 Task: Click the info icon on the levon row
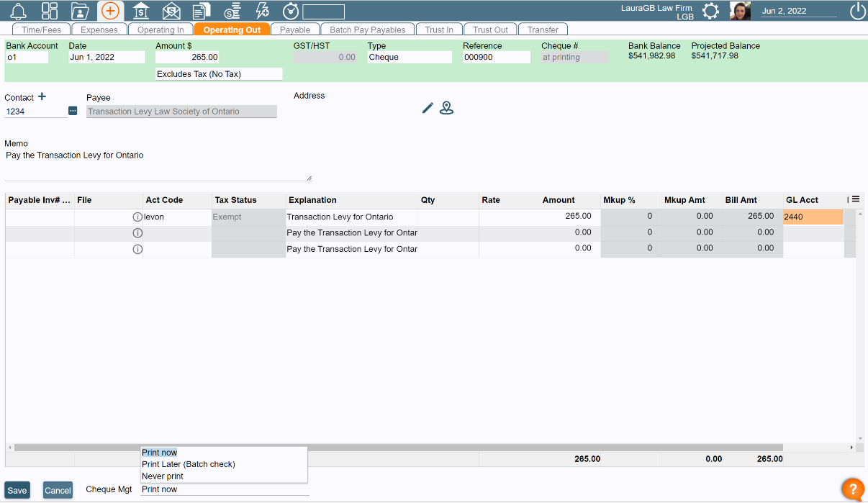click(137, 216)
